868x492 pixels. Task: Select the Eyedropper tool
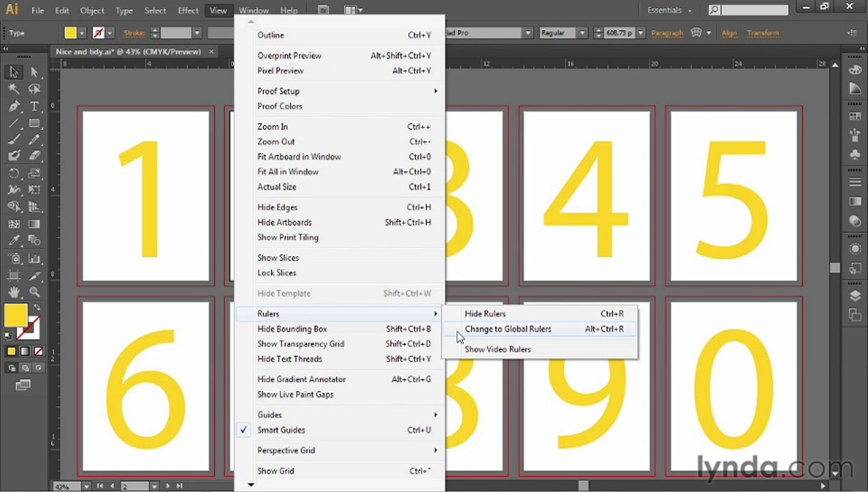click(14, 241)
